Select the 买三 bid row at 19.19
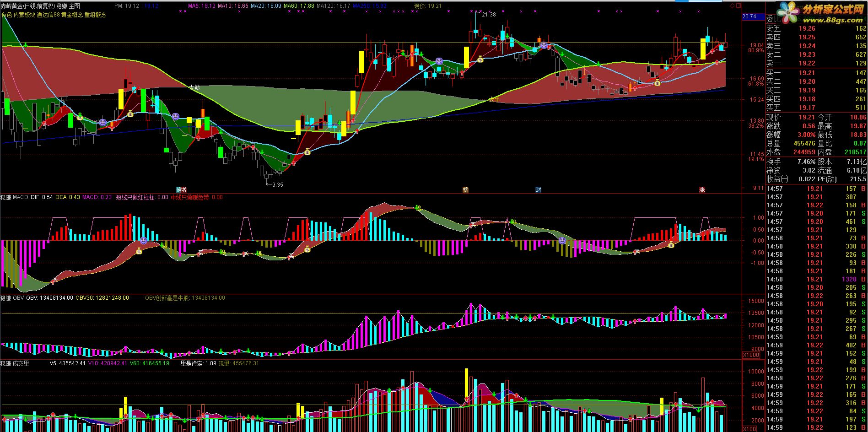The height and width of the screenshot is (432, 868). [817, 90]
